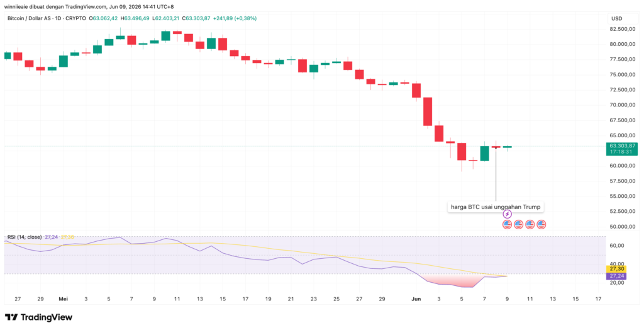Click the date label 23 on time axis
Screen dimensions: 644x330
click(314, 299)
